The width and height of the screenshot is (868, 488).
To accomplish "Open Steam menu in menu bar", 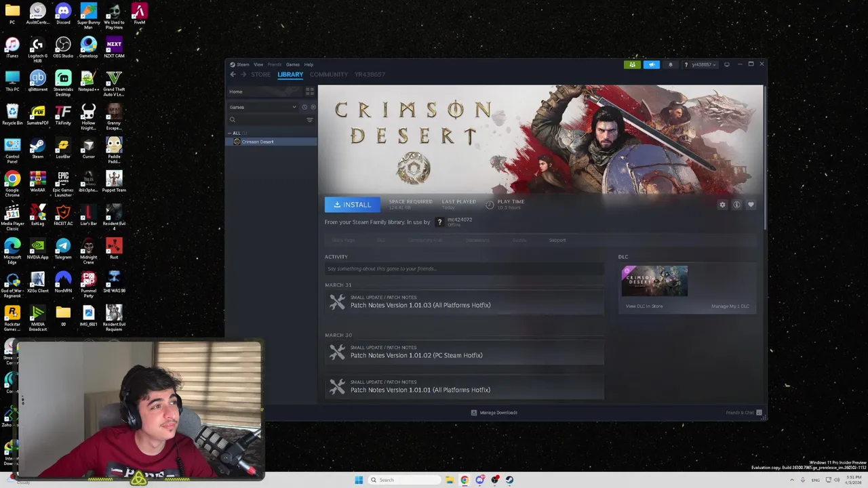I will (242, 64).
